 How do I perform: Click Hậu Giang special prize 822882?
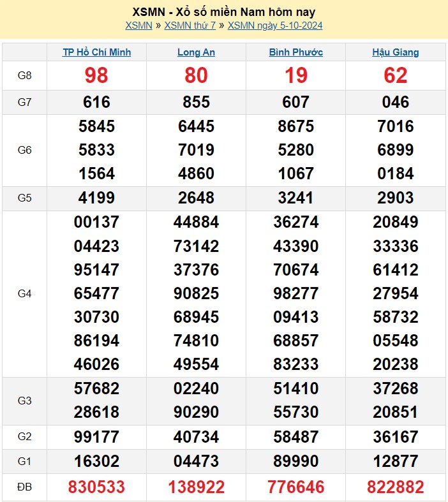tap(396, 487)
